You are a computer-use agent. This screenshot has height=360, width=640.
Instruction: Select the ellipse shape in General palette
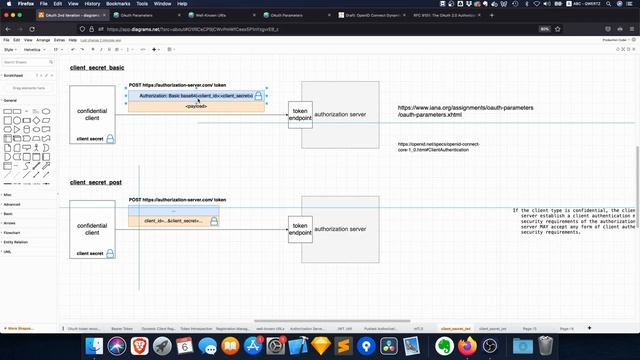point(46,111)
